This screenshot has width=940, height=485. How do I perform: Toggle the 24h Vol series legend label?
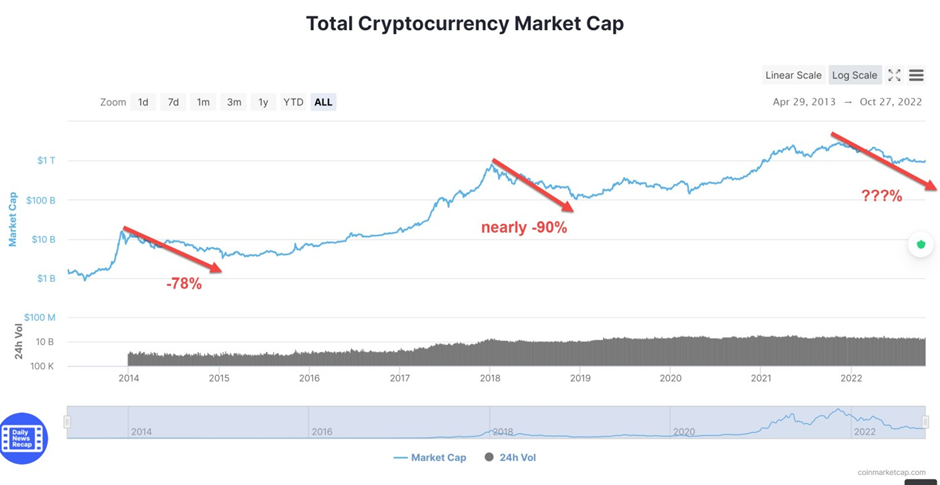click(x=517, y=457)
